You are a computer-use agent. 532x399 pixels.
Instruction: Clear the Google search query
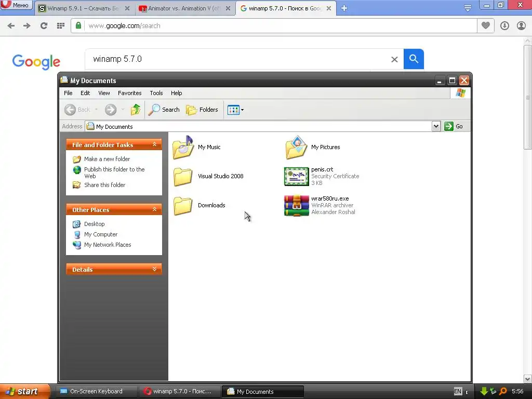click(394, 59)
